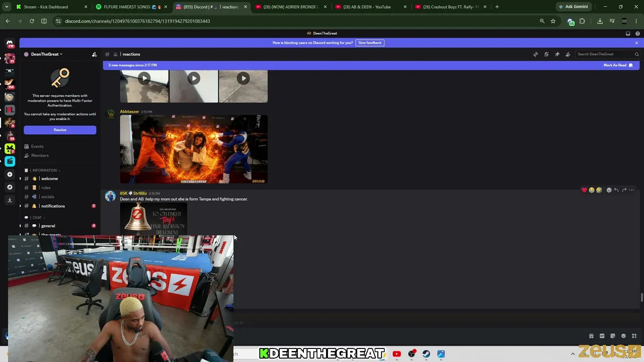This screenshot has width=644, height=362.
Task: Open the notifications channel
Action: [x=59, y=206]
